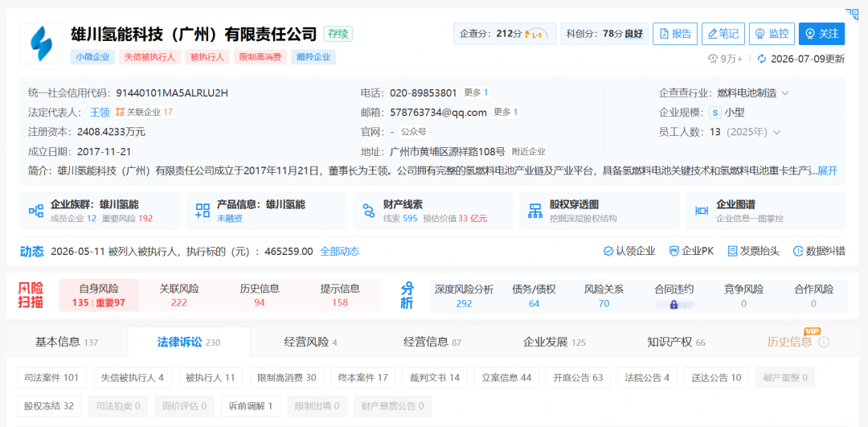Click the 监控 monitor button
The height and width of the screenshot is (427, 868).
pos(772,34)
